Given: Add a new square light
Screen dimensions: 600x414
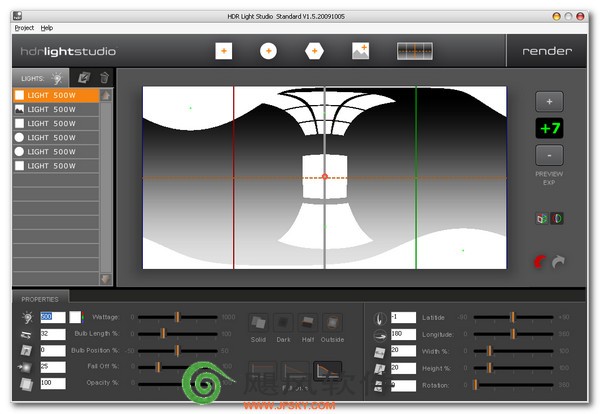Looking at the screenshot, I should (x=223, y=51).
